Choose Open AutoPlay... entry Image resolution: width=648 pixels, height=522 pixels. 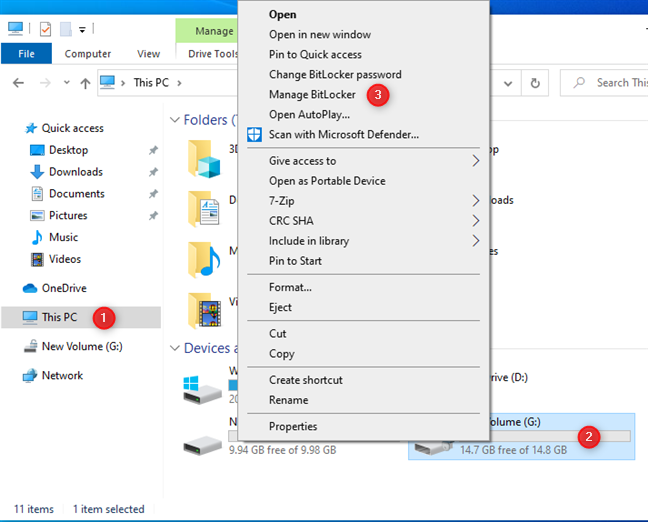click(309, 114)
